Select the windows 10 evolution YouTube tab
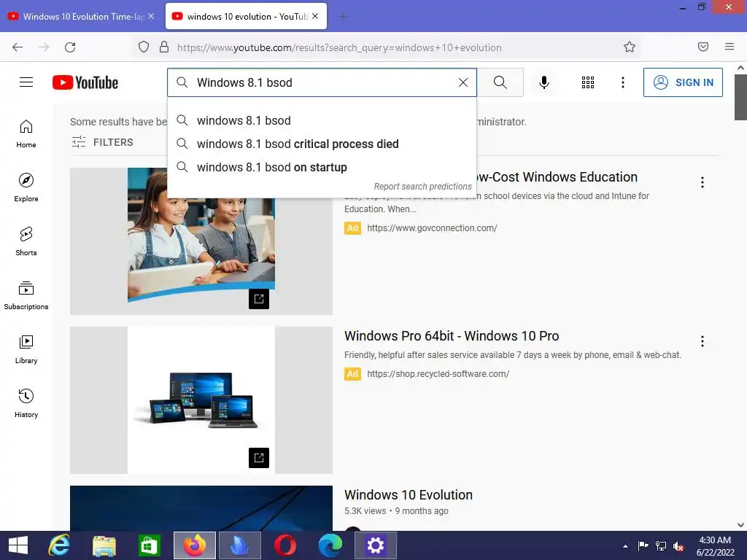The height and width of the screenshot is (560, 747). [x=246, y=16]
